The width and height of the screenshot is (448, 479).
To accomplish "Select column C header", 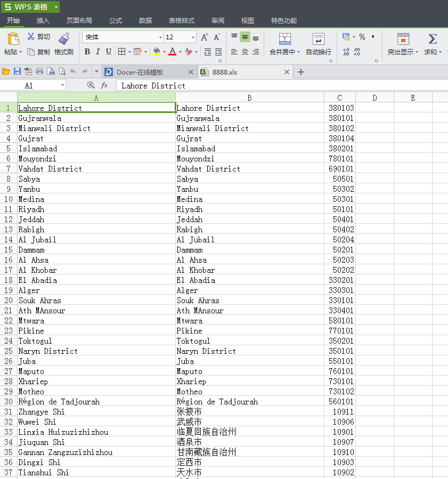I will click(339, 98).
